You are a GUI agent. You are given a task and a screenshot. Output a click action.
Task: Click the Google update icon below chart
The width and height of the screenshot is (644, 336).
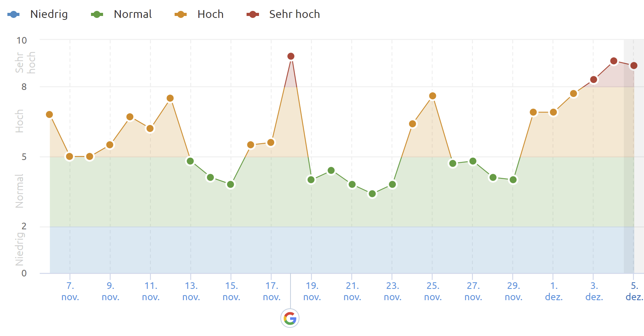[290, 318]
